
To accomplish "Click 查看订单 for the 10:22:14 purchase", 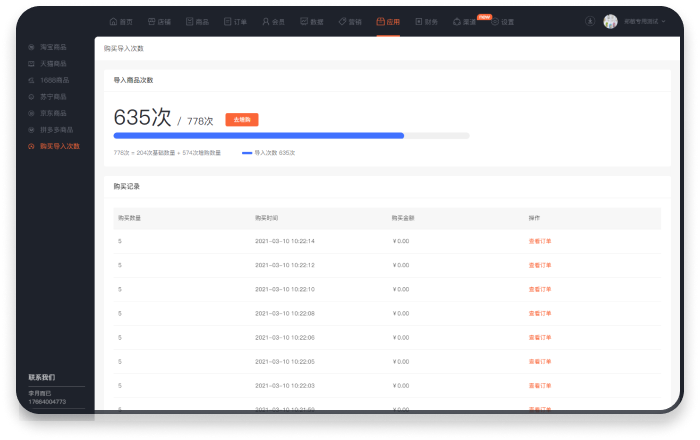I will coord(539,241).
